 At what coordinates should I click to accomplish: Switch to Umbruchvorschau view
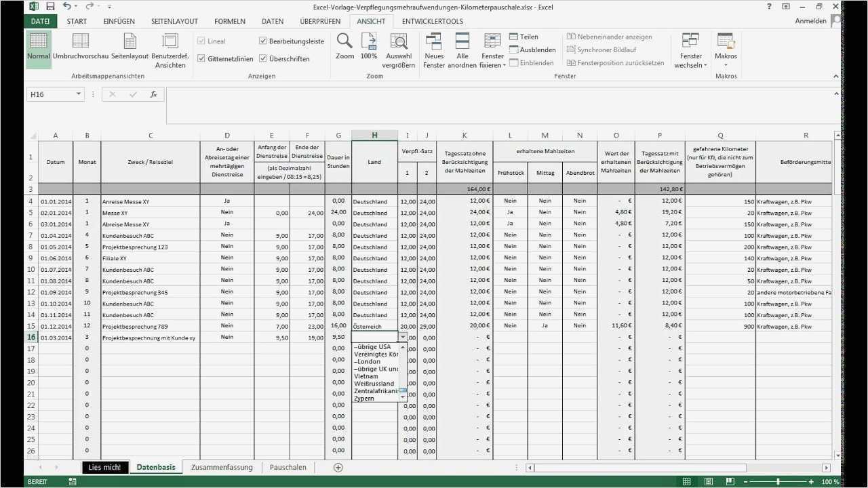click(x=82, y=47)
